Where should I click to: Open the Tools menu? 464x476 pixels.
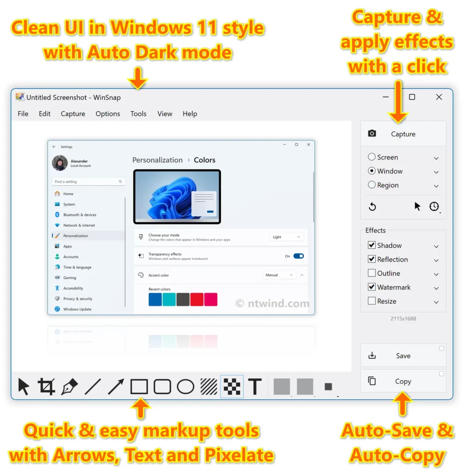pos(138,113)
